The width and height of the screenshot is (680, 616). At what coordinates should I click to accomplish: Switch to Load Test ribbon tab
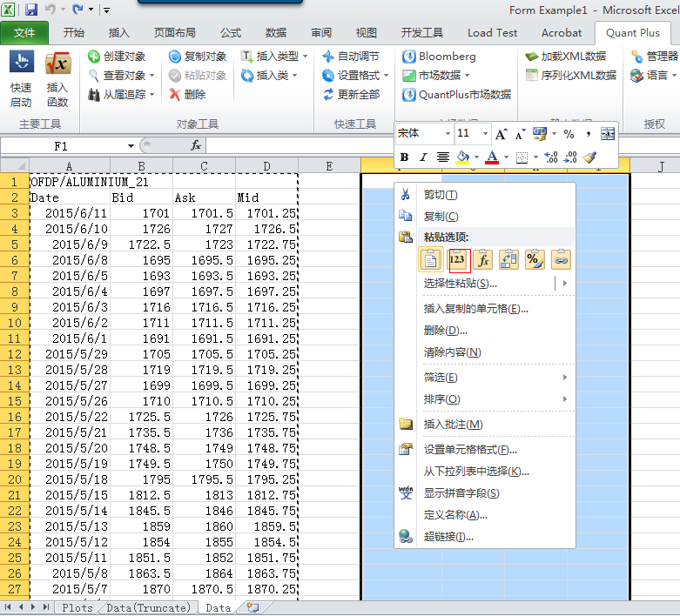[492, 33]
